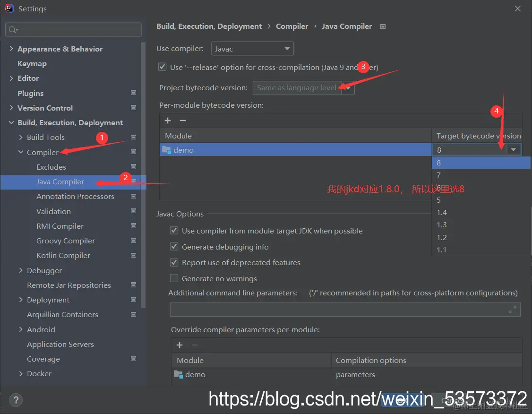Click project-level icon next to Arquillian Containers
Viewport: 532px width, 414px height.
[x=133, y=315]
